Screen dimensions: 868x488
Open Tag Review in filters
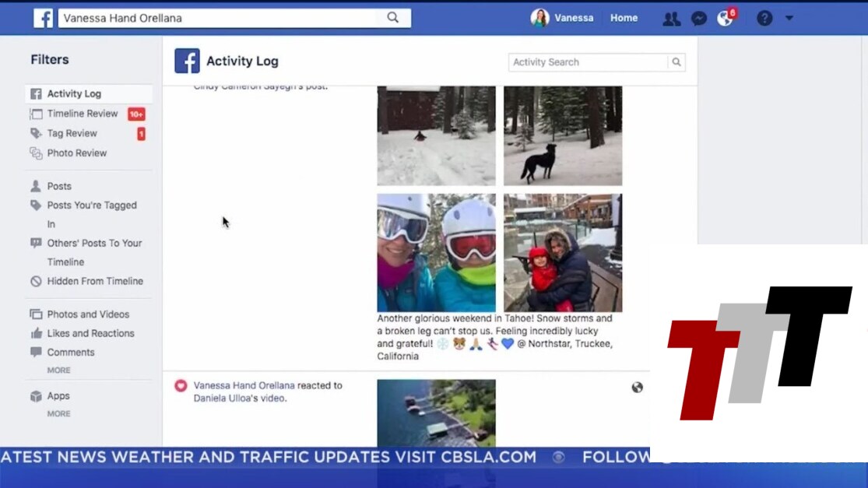click(72, 133)
